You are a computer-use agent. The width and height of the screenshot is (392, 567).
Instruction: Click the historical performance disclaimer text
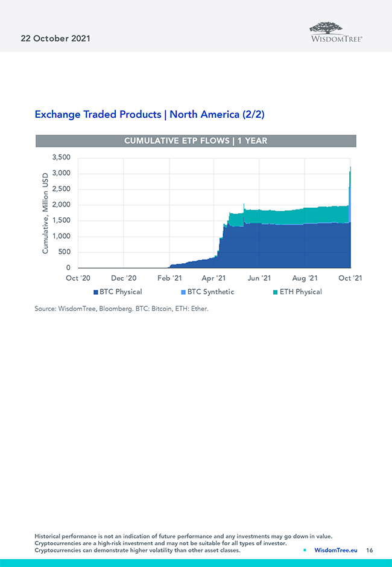click(x=183, y=536)
